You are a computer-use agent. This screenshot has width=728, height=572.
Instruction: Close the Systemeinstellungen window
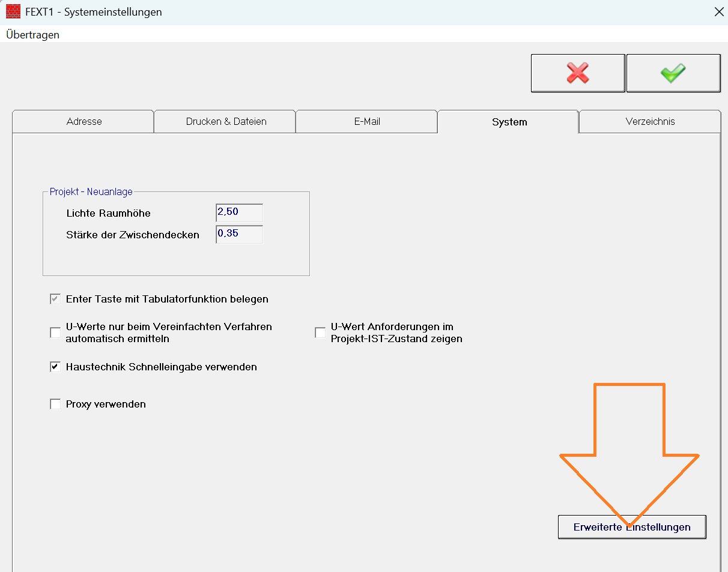pos(718,11)
